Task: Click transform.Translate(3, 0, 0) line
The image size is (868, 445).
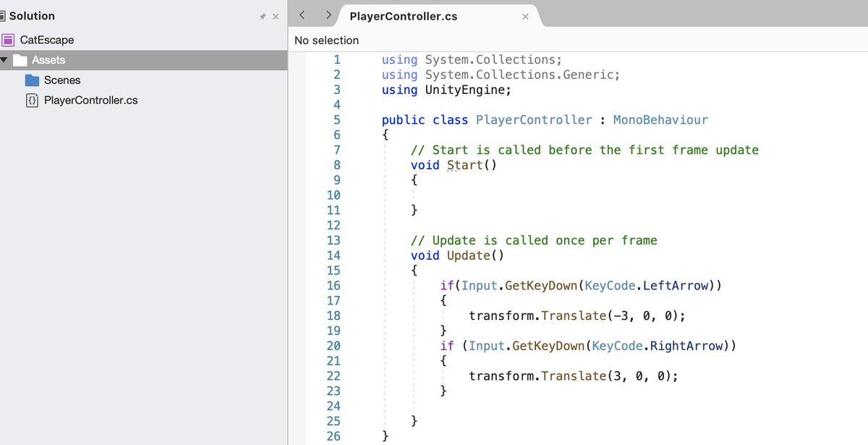Action: click(573, 376)
